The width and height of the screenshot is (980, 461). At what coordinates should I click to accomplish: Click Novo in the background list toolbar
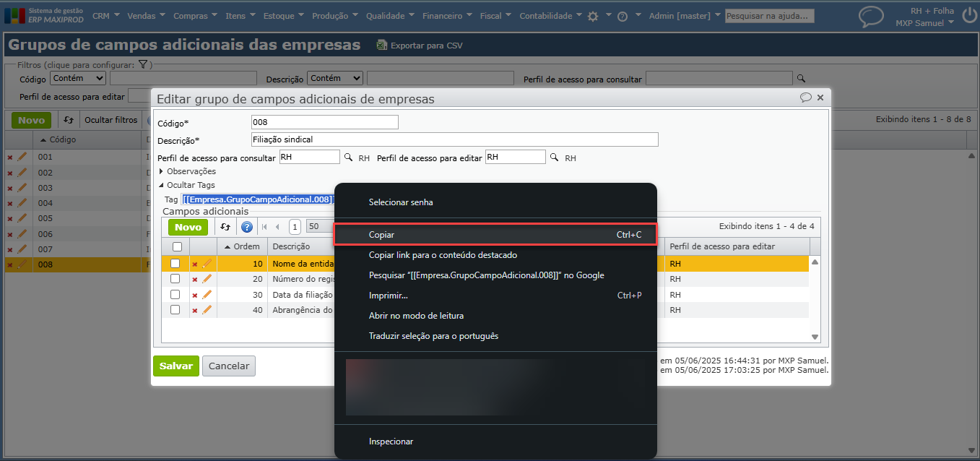(31, 120)
